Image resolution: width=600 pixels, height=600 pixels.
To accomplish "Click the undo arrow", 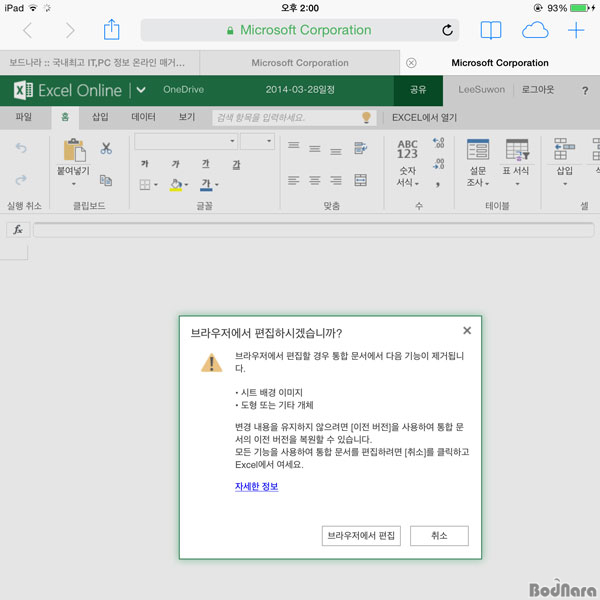I will [21, 148].
